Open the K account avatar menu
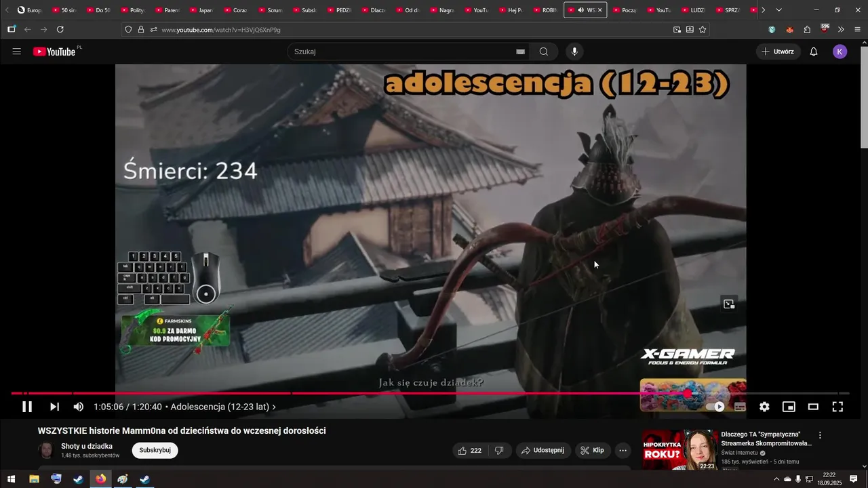Screen dimensions: 868x488 coord(840,52)
